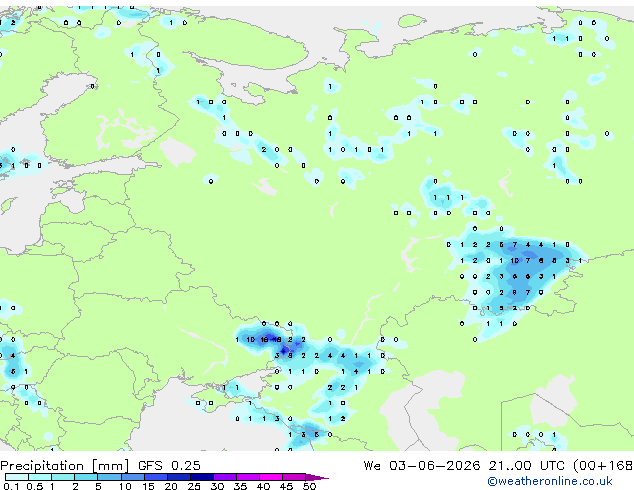Image resolution: width=634 pixels, height=490 pixels.
Task: Click the 30–35 mm purple legend swatch
Action: [x=225, y=477]
